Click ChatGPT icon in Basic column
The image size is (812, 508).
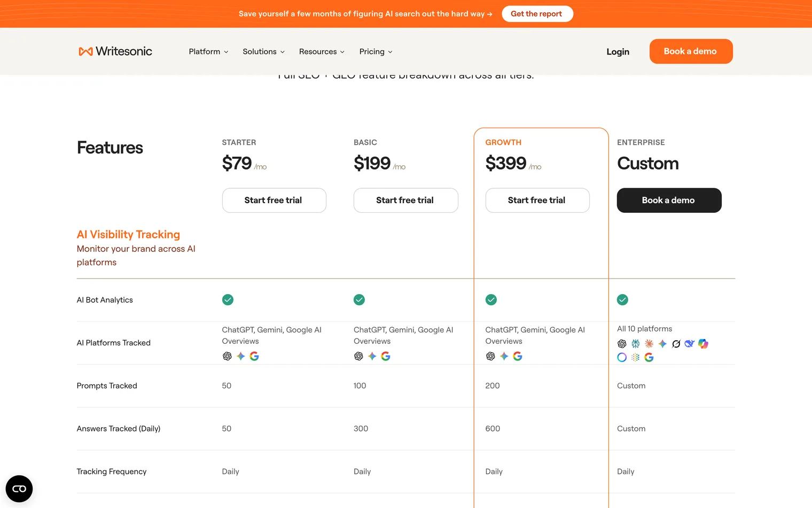[358, 356]
